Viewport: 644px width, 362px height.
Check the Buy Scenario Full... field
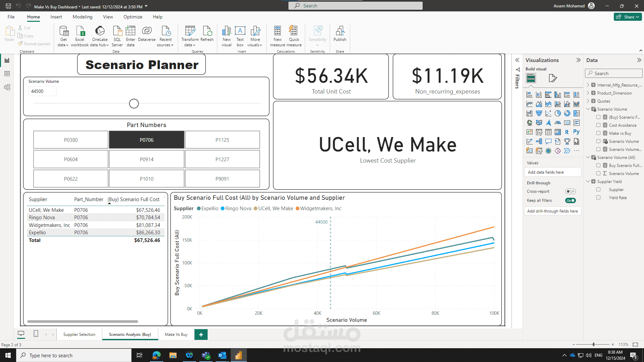coord(598,165)
